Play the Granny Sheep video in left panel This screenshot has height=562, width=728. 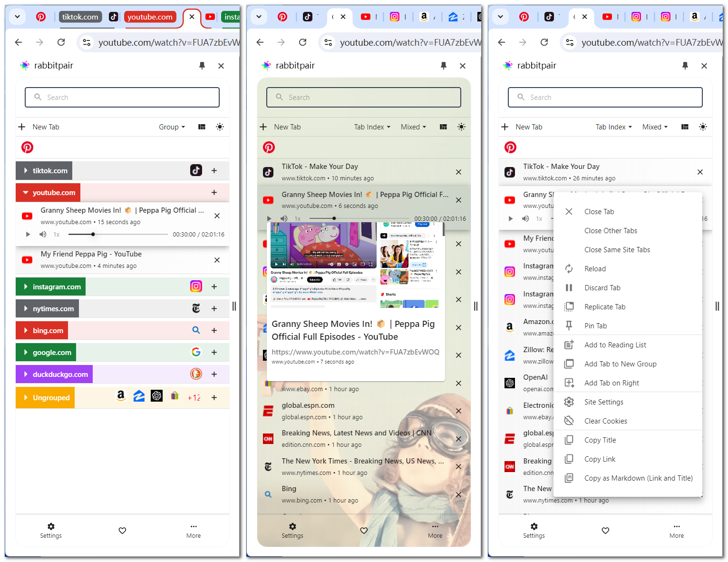28,235
